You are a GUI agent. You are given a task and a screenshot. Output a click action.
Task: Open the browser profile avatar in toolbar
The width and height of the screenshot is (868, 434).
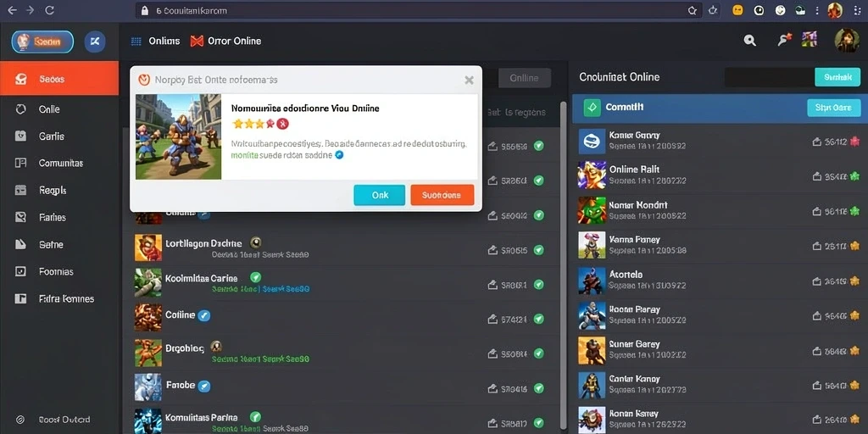[x=835, y=10]
